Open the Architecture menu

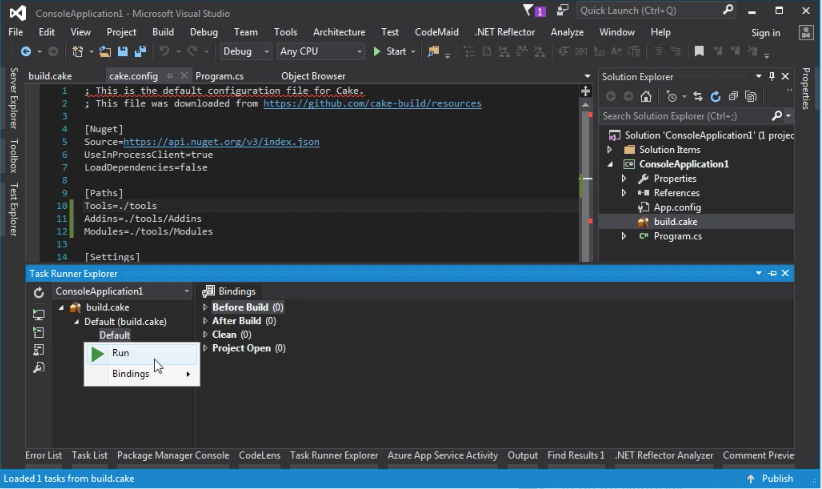coord(339,32)
